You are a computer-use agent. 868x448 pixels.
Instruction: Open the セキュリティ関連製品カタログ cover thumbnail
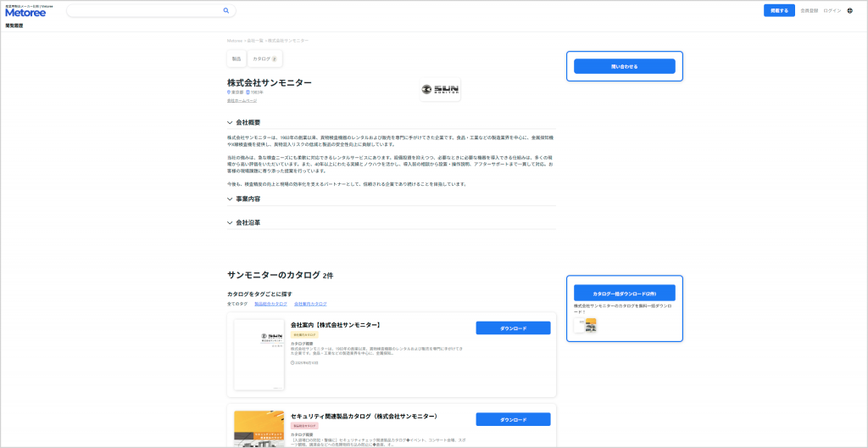(x=259, y=428)
